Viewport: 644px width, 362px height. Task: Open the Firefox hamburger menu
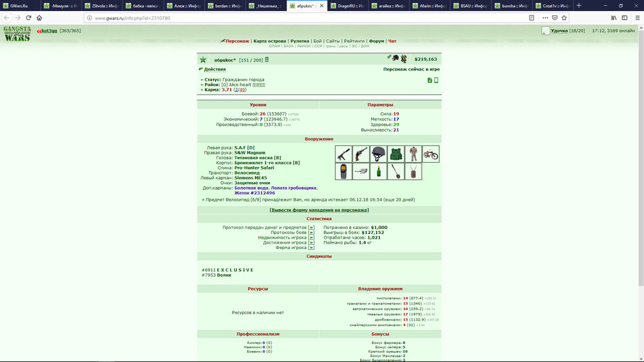[638, 17]
